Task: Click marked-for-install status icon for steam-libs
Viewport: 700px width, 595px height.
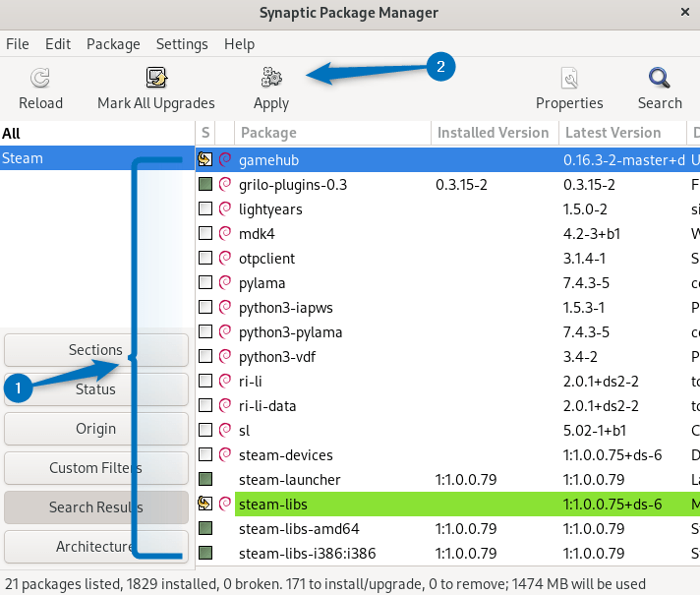Action: click(x=205, y=505)
